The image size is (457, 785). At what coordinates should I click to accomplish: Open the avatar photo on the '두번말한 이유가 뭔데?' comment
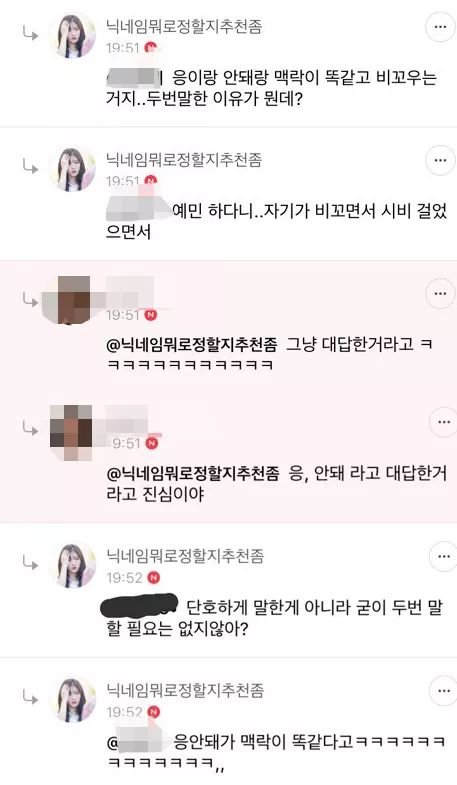click(73, 36)
